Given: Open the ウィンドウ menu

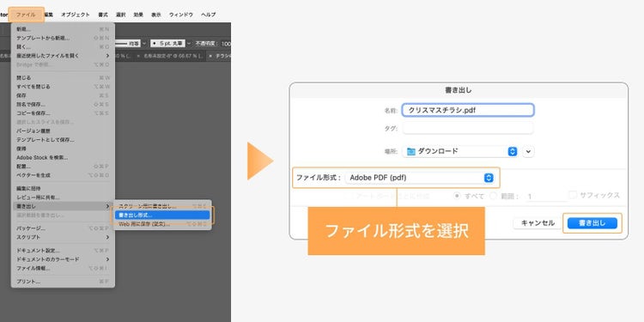Looking at the screenshot, I should (x=181, y=15).
